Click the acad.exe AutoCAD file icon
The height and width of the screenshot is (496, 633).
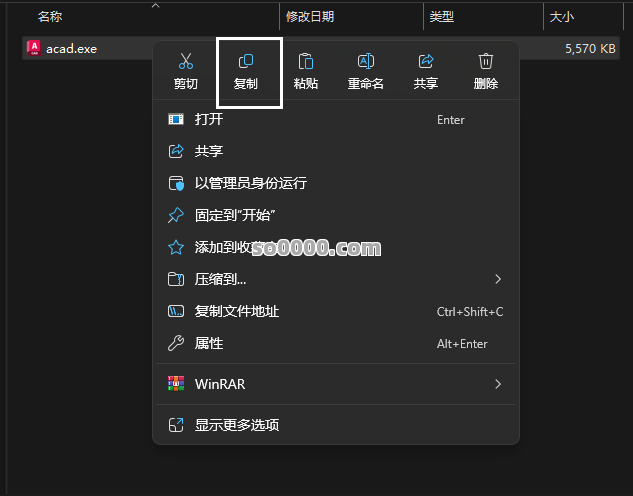[34, 48]
